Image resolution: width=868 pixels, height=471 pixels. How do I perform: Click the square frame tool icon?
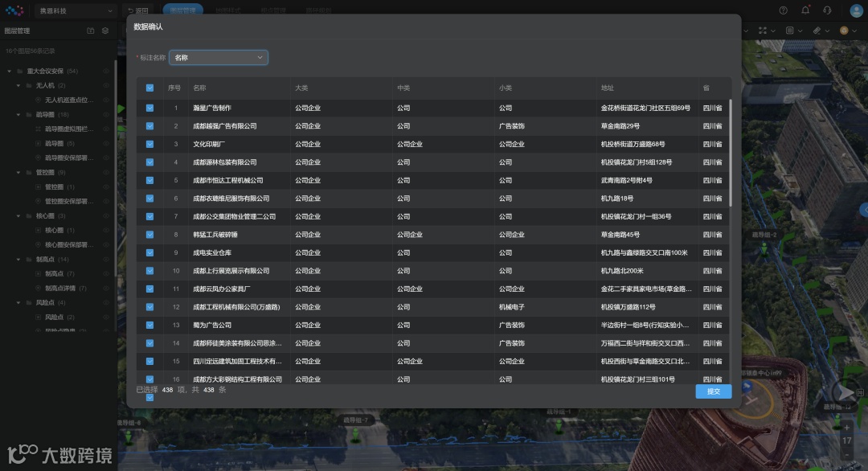pos(790,31)
